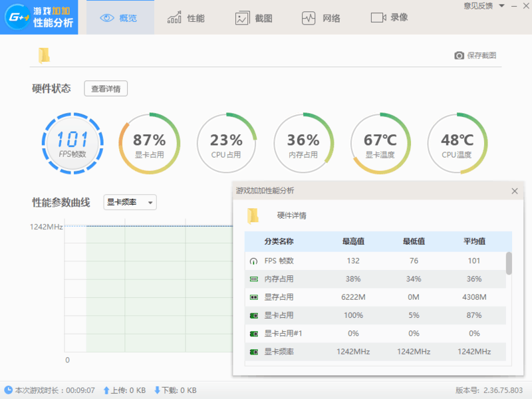The image size is (532, 399).
Task: Click the clock icon beside 本次游戏时长
Action: tap(8, 390)
